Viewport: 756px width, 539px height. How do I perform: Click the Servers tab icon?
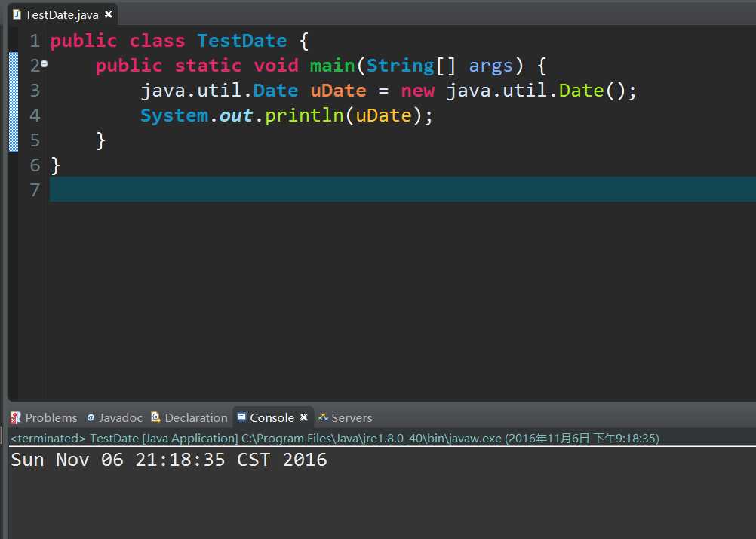[323, 417]
